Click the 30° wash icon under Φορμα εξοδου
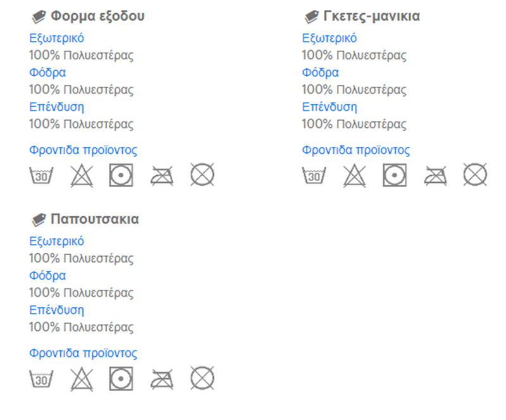 coord(41,175)
